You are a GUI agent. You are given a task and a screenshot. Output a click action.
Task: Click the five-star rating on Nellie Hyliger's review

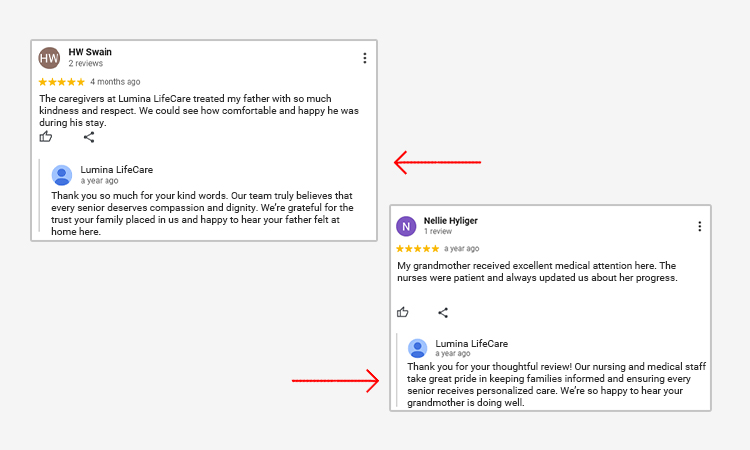[x=417, y=248]
